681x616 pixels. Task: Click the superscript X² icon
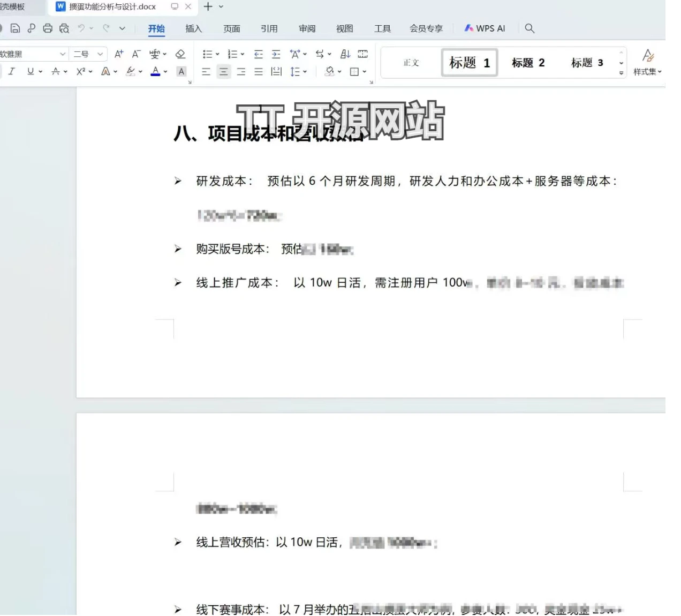pos(81,71)
